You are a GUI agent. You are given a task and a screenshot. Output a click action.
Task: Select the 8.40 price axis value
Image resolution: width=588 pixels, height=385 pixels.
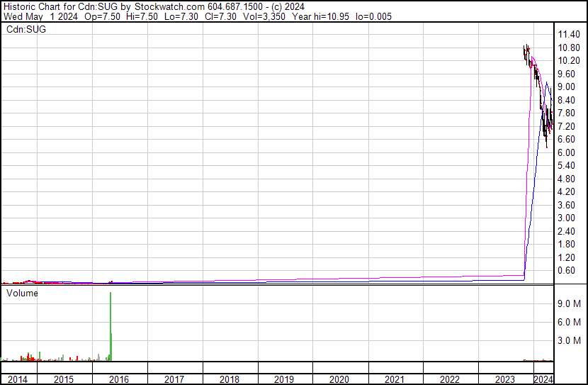coord(566,100)
